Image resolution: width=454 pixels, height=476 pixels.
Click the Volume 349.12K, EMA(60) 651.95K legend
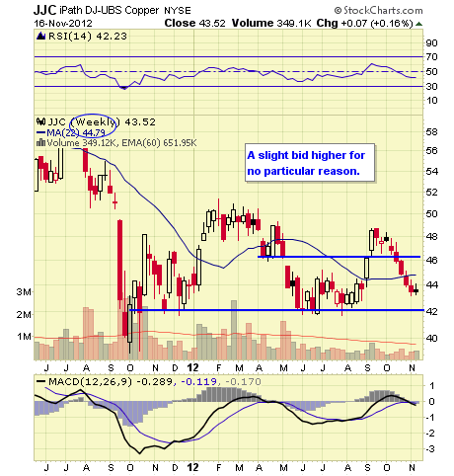pos(121,143)
